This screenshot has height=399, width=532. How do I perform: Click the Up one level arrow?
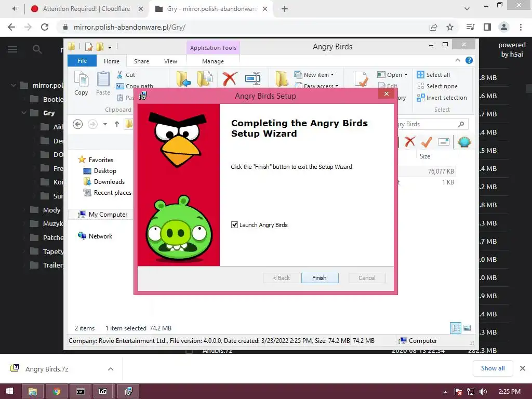click(117, 124)
